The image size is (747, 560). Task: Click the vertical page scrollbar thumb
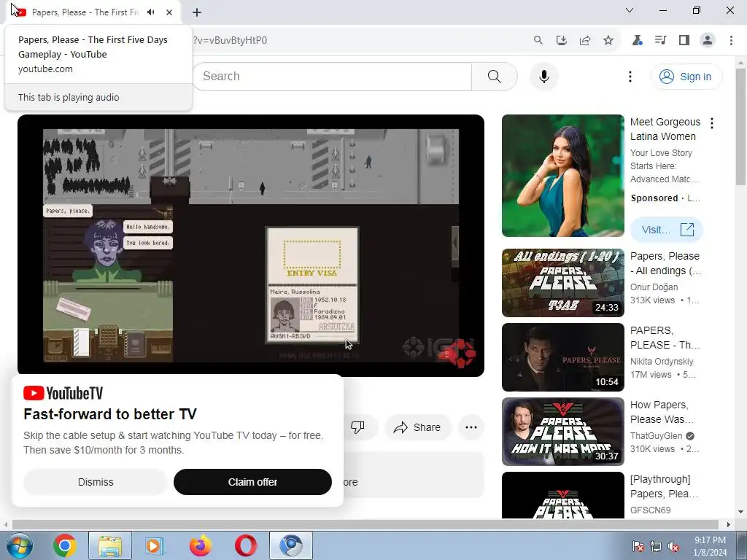(740, 126)
